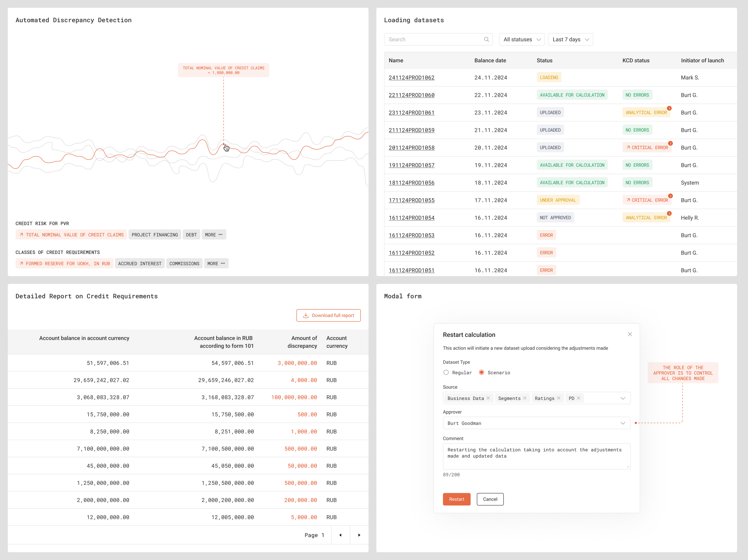Click the search magnifier icon
The image size is (748, 560).
[x=486, y=39]
